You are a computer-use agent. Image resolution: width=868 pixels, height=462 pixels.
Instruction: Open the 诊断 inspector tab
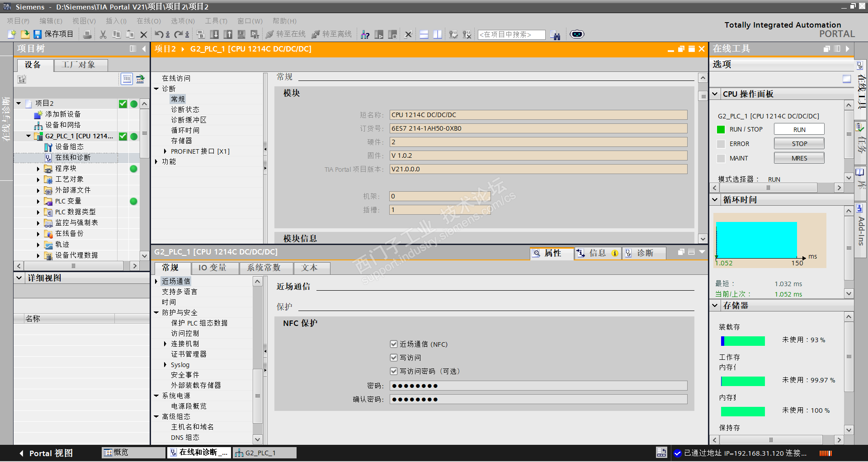[x=645, y=253]
